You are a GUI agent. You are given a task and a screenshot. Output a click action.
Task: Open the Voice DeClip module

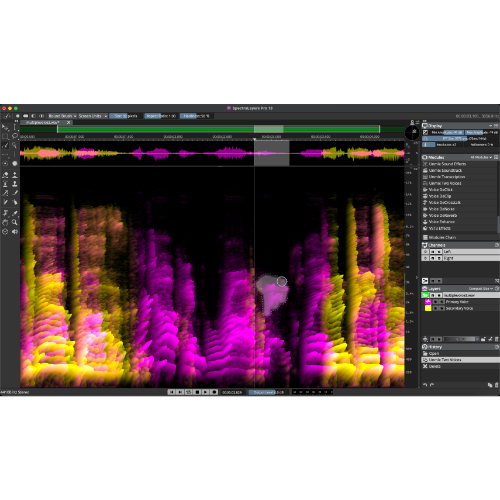[x=459, y=196]
